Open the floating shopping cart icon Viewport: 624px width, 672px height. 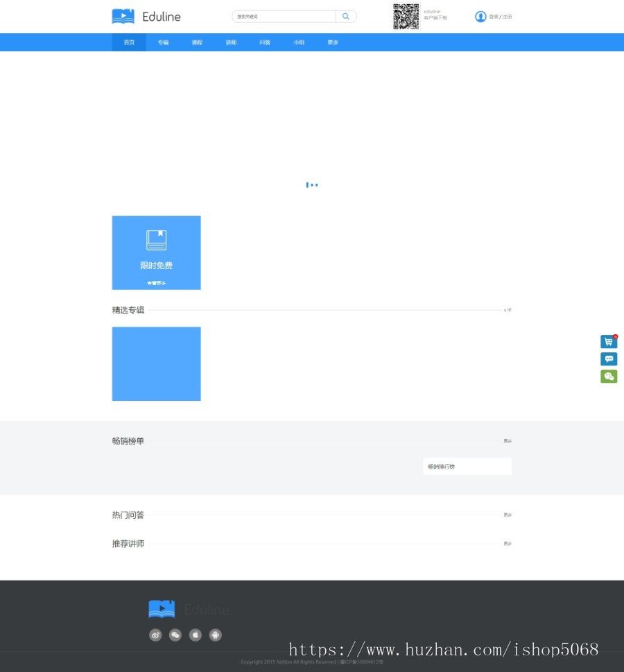609,342
